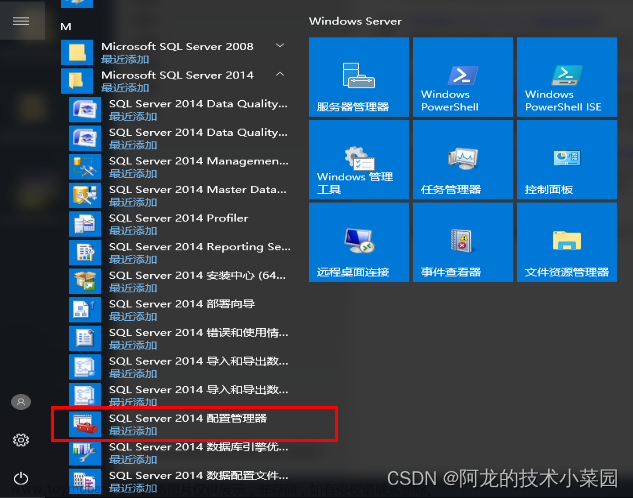Select the letter M section header
633x498 pixels.
tap(66, 27)
